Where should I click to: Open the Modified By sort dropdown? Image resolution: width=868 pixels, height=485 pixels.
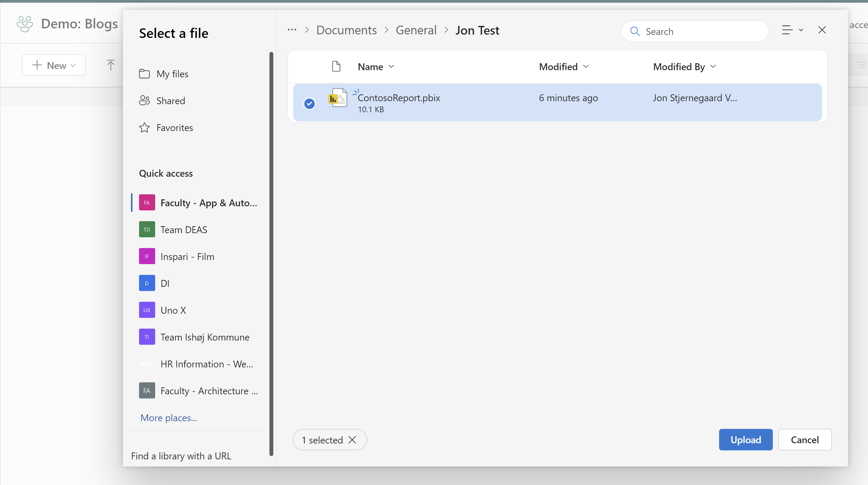713,66
